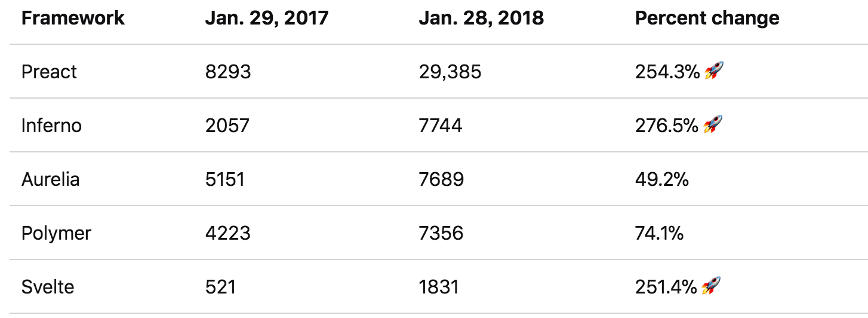Click the rocket emoji beside Preact's 254.3%
Viewport: 868px width, 318px height.
pyautogui.click(x=713, y=72)
